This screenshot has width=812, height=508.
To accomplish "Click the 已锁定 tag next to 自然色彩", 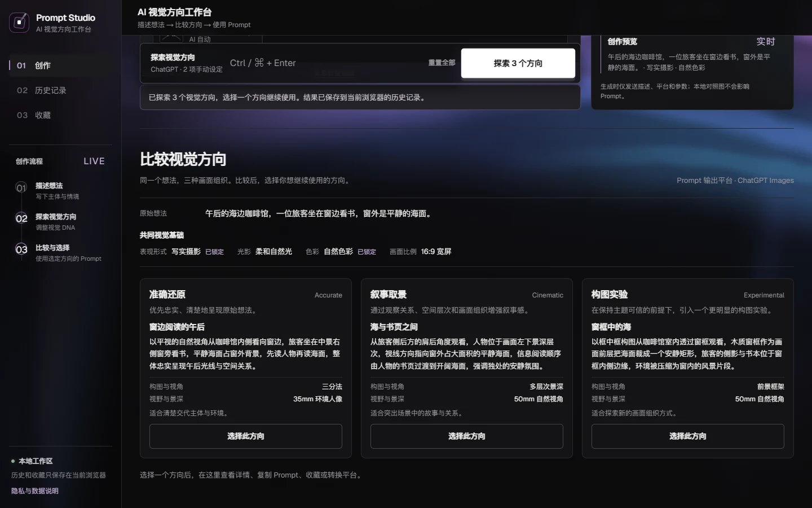I will 367,252.
